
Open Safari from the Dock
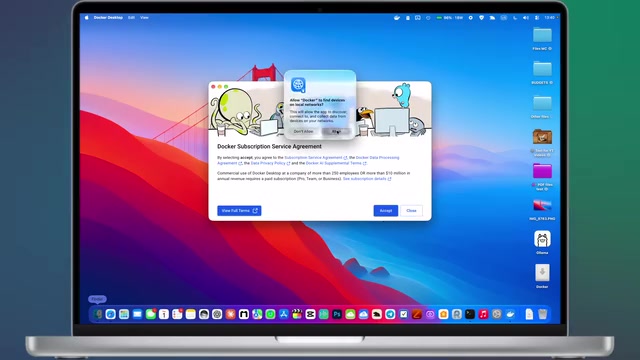111,314
